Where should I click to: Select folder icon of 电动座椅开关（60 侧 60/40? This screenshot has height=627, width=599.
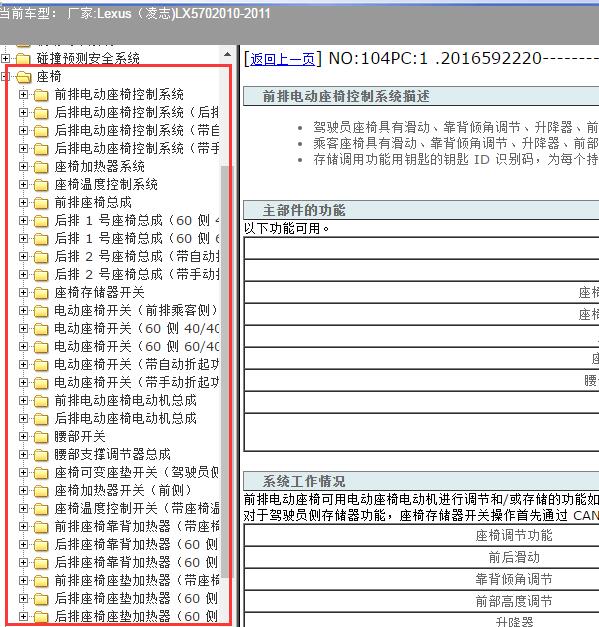[x=41, y=347]
